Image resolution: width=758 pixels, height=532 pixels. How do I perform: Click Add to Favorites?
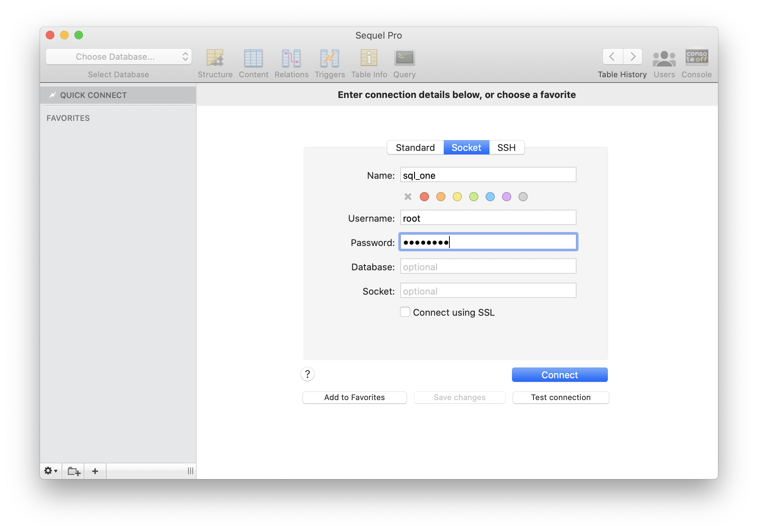(354, 397)
